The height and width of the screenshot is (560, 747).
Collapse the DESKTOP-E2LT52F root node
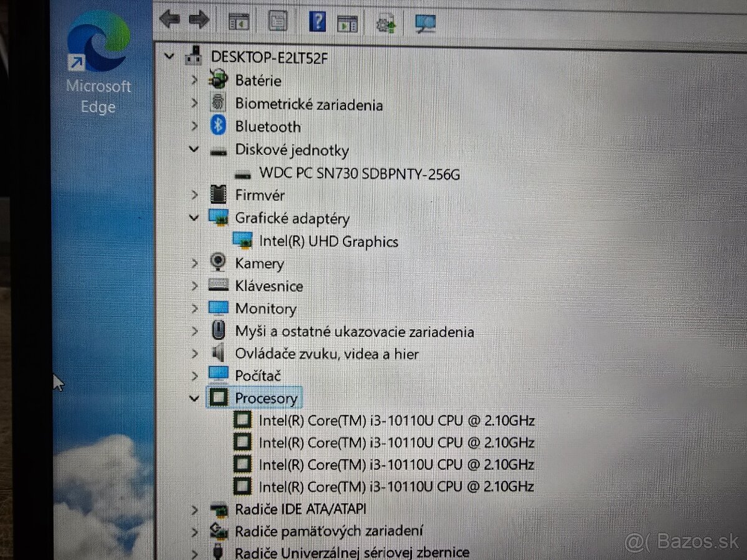tap(169, 57)
